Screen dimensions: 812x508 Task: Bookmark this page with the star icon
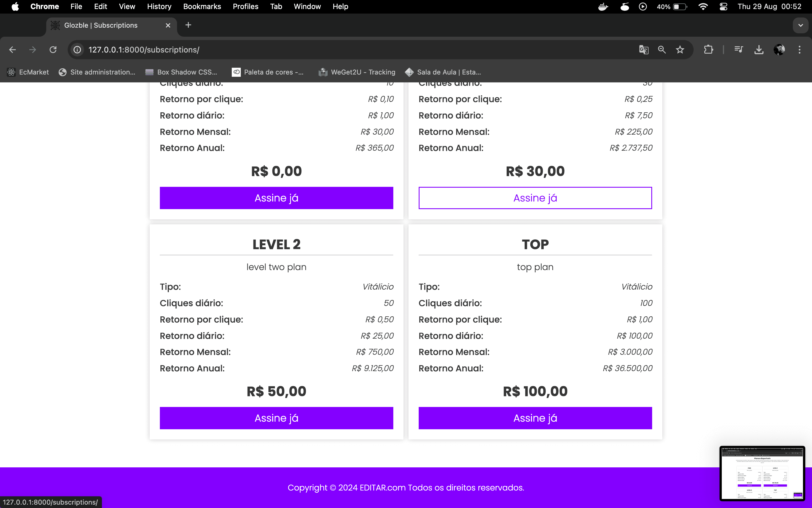(x=680, y=50)
